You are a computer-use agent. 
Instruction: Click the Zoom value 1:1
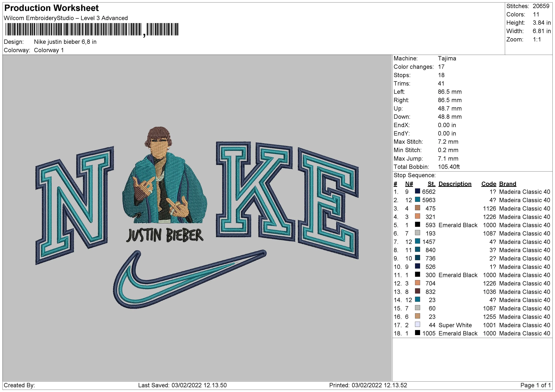[537, 39]
